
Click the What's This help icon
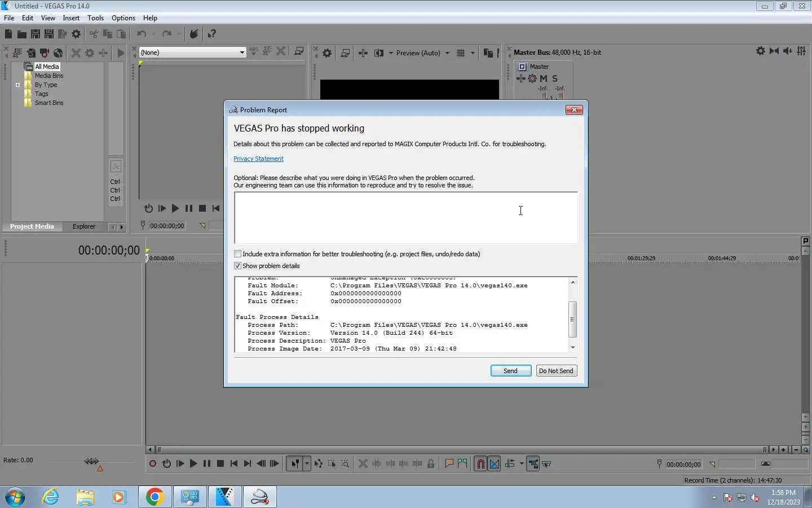[x=211, y=34]
